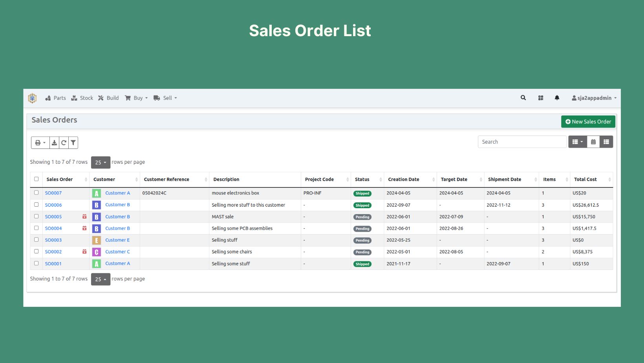Expand the print actions dropdown
This screenshot has height=363, width=644.
click(x=40, y=143)
